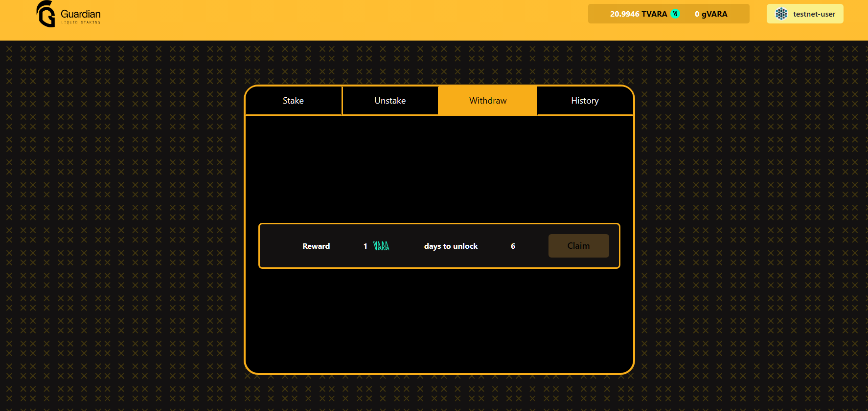Open the testnet-user account button
This screenshot has height=411, width=868.
805,14
